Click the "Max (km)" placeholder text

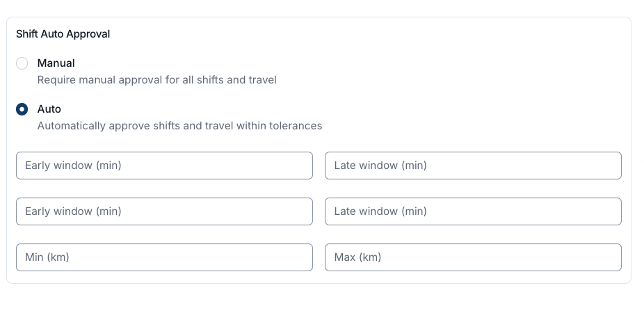pyautogui.click(x=357, y=257)
